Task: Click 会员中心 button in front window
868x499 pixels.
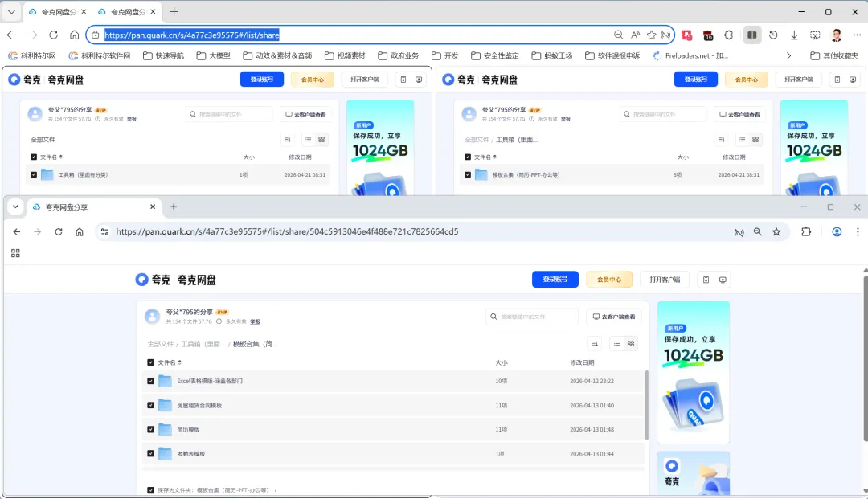Action: (x=609, y=280)
